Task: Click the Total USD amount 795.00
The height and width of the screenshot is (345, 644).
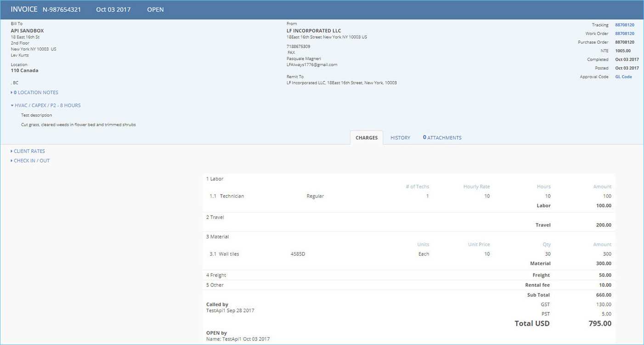Action: coord(600,323)
